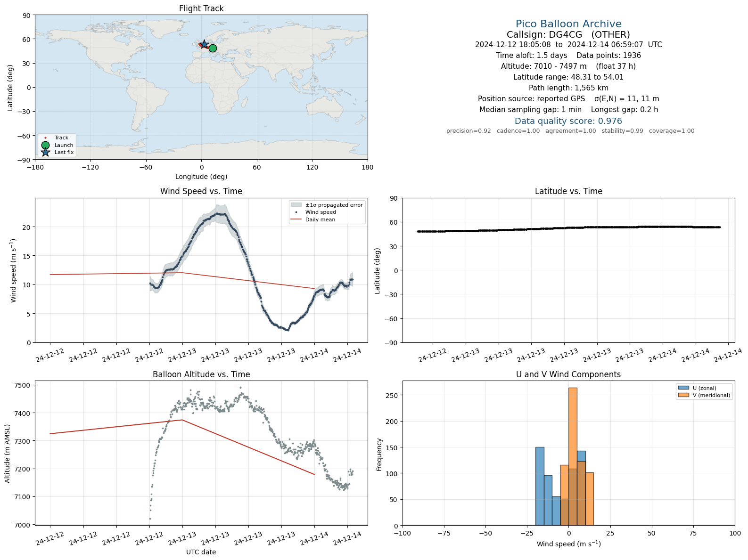Click the "U and V Wind Components" title
The image size is (748, 560).
click(x=568, y=374)
